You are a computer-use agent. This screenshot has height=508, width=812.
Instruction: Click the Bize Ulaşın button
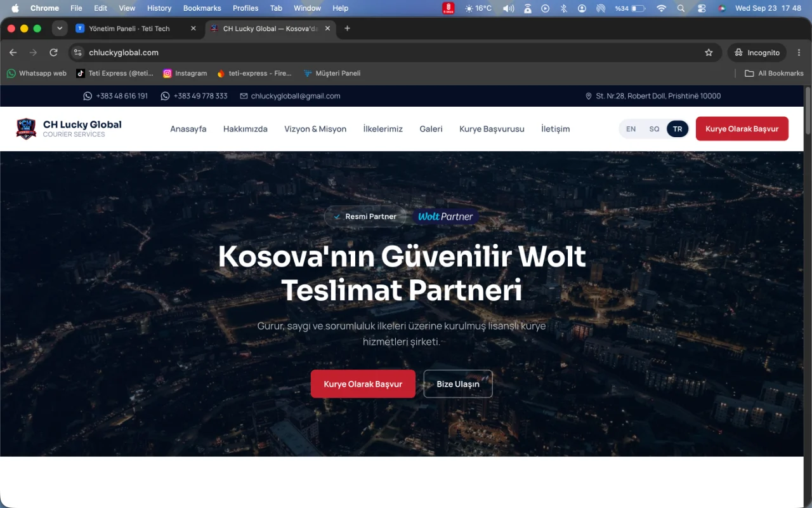[x=458, y=384]
